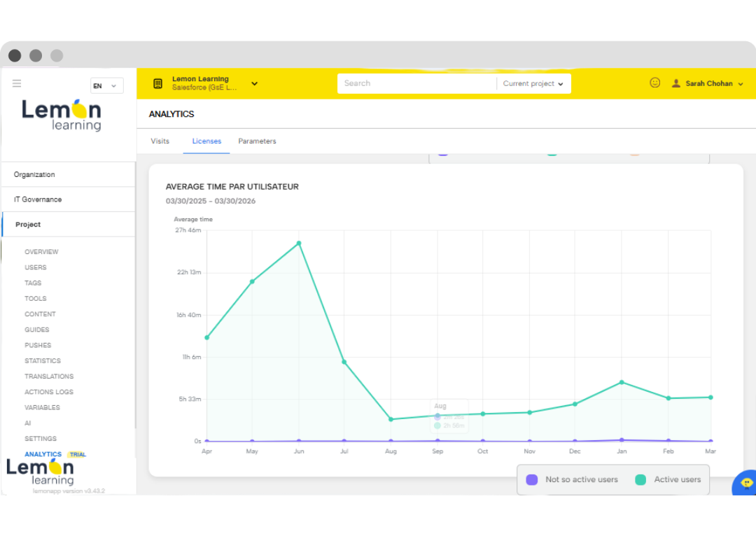The width and height of the screenshot is (756, 536).
Task: Toggle the Active users legend series
Action: 668,480
